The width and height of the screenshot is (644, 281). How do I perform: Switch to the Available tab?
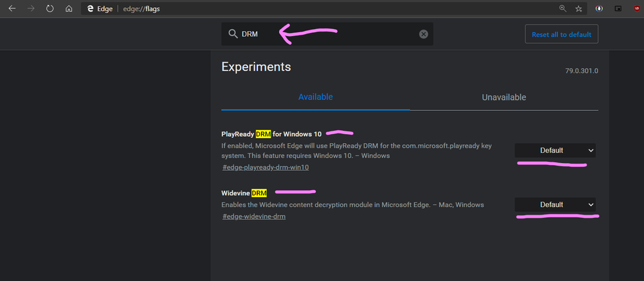[315, 97]
